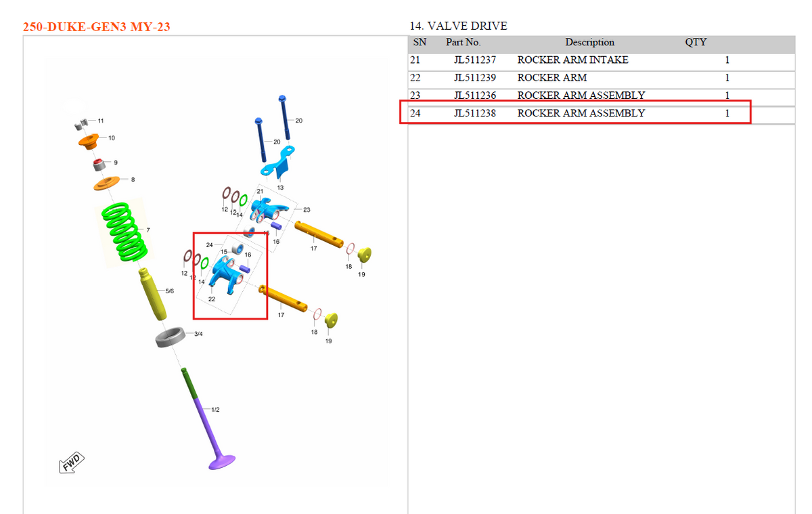Screen dimensions: 812x514
Task: Click the QTY column header
Action: pyautogui.click(x=696, y=42)
